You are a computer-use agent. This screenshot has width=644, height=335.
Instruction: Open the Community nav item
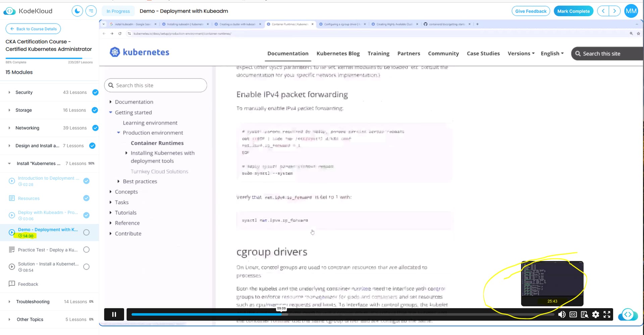pyautogui.click(x=443, y=53)
